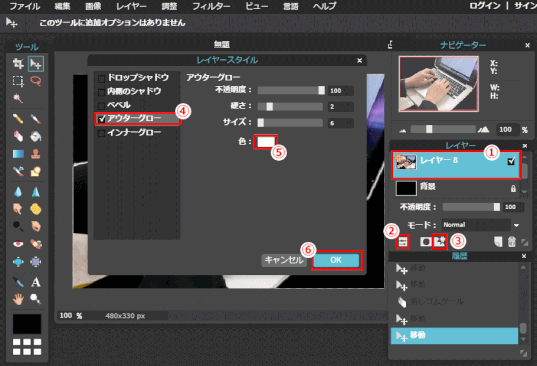This screenshot has width=537, height=366.
Task: Select the Red Eye Reduction tool
Action: [18, 244]
